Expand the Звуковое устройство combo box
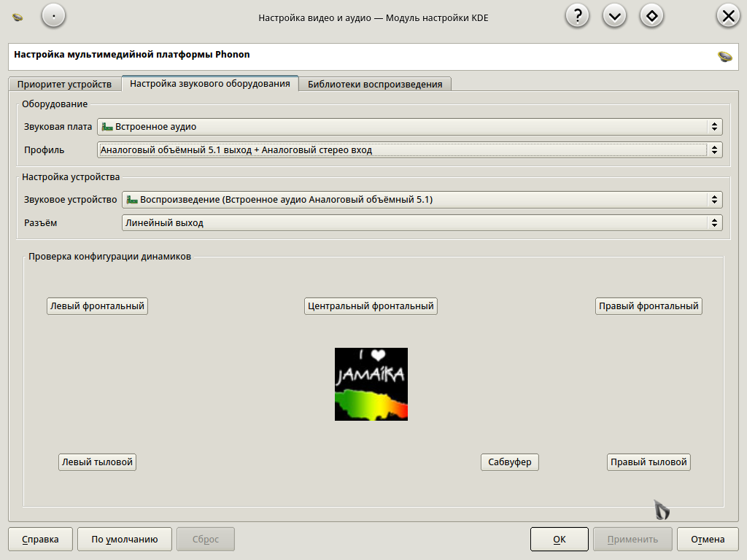747x560 pixels. point(422,200)
